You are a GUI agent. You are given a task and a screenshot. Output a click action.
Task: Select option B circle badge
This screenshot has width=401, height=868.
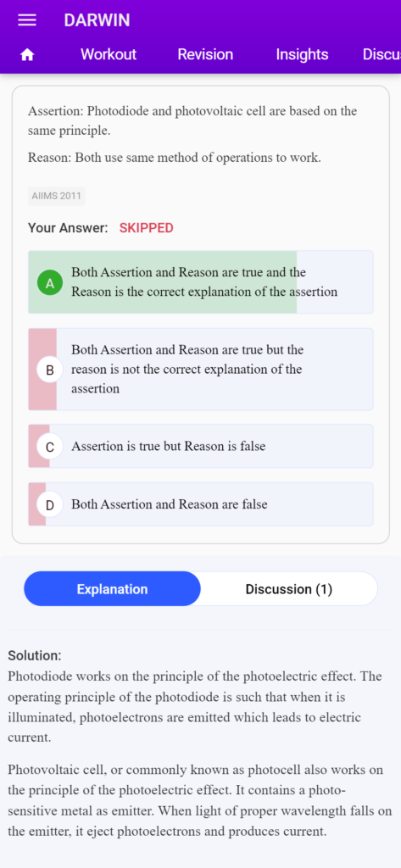(x=50, y=370)
